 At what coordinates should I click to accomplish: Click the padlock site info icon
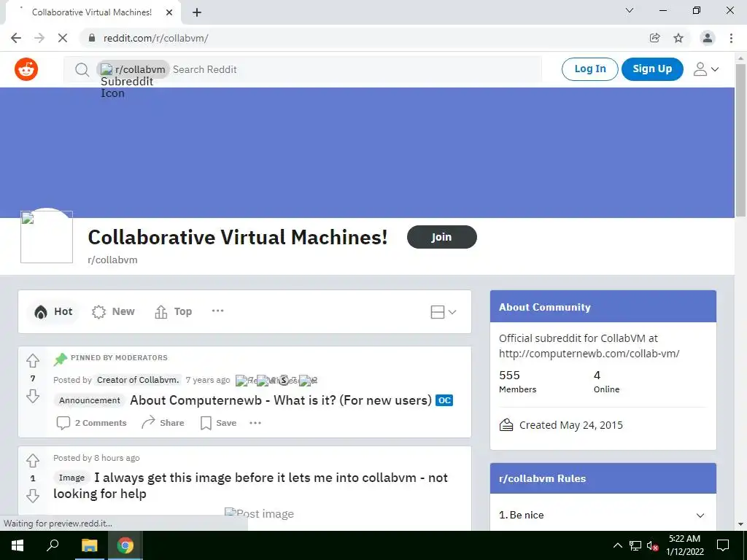[x=92, y=38]
